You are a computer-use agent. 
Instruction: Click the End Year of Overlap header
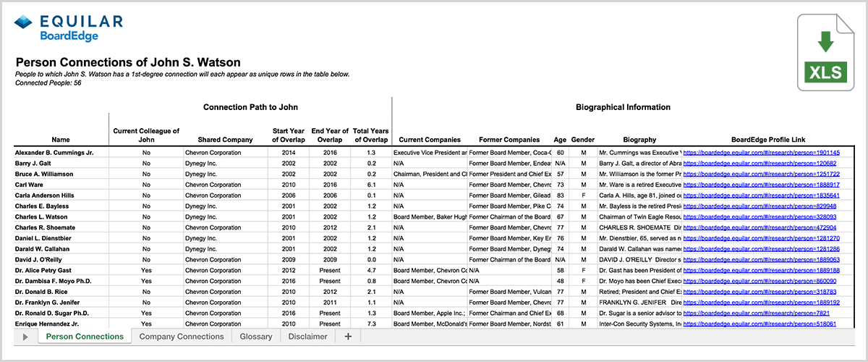pyautogui.click(x=330, y=135)
